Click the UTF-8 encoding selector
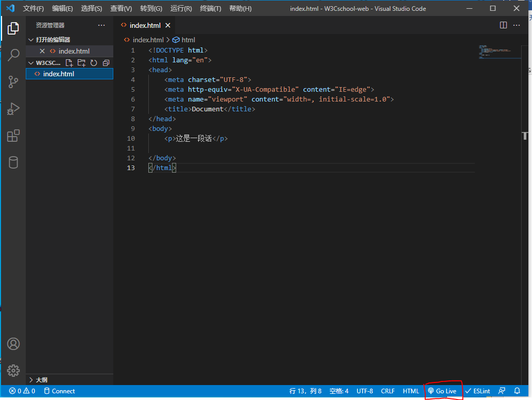 pyautogui.click(x=365, y=391)
